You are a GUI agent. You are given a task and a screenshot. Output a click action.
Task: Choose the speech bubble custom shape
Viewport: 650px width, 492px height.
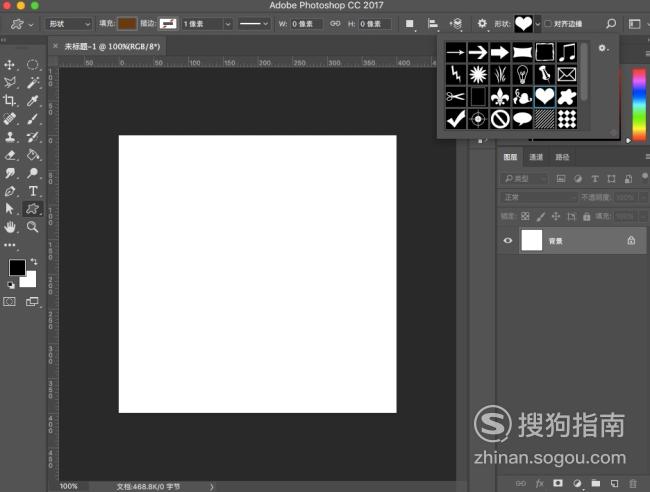pyautogui.click(x=522, y=119)
